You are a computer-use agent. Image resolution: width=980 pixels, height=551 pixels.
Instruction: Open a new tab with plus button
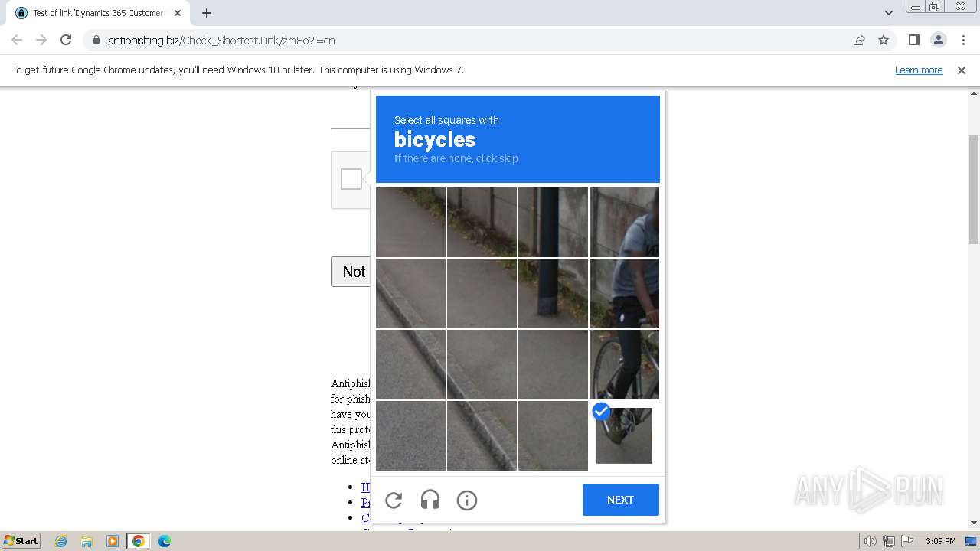(x=207, y=13)
